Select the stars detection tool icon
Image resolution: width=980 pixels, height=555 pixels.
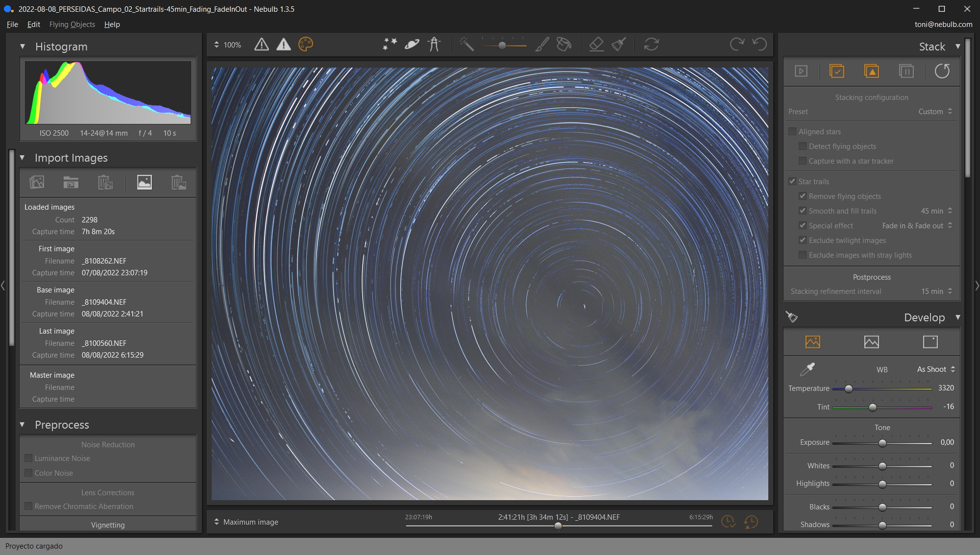click(390, 45)
